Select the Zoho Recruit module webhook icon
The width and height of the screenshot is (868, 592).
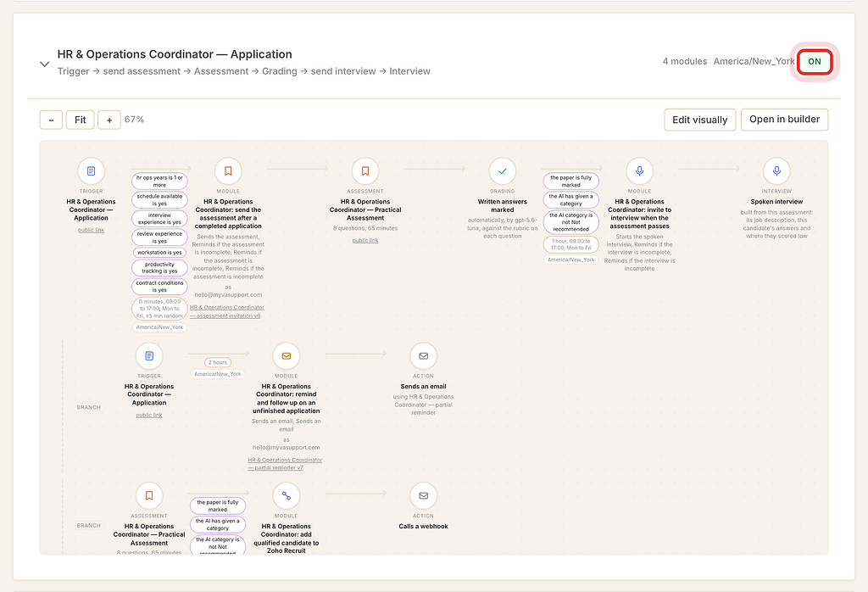287,495
